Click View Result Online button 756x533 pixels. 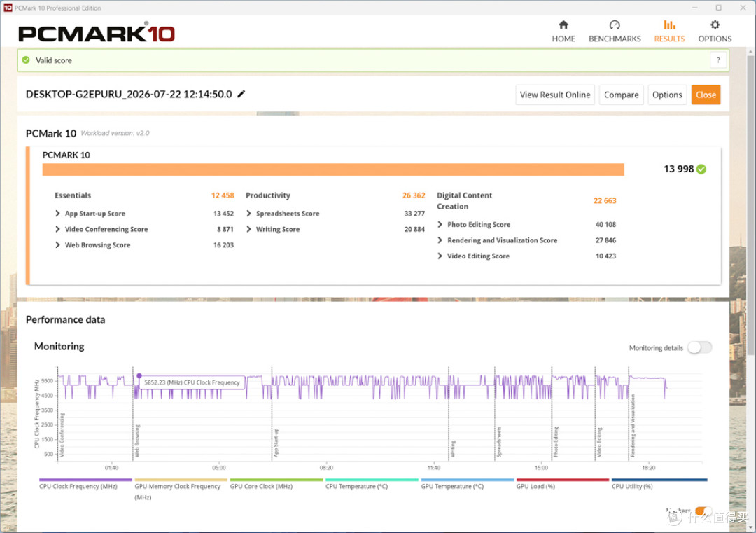click(555, 95)
